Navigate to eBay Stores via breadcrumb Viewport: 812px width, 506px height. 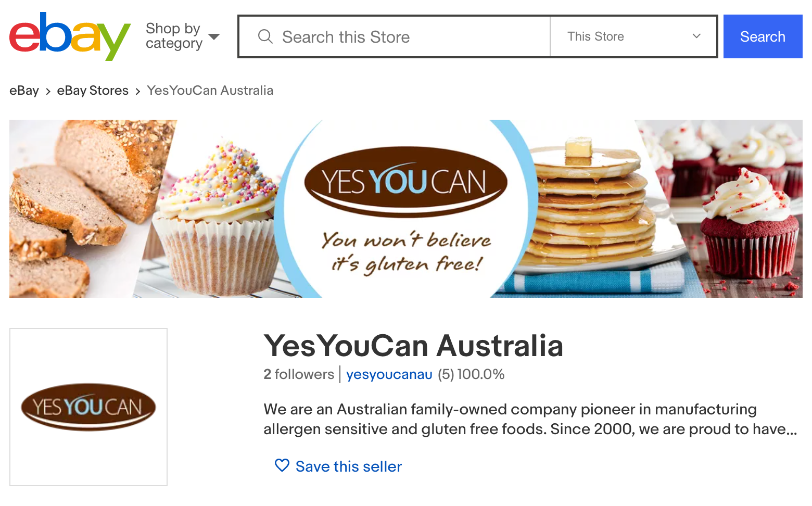[x=92, y=90]
